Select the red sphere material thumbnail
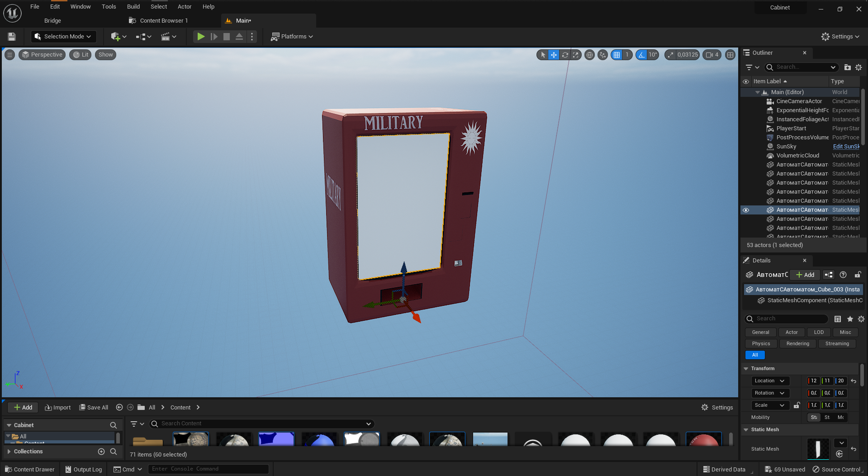 pos(704,439)
